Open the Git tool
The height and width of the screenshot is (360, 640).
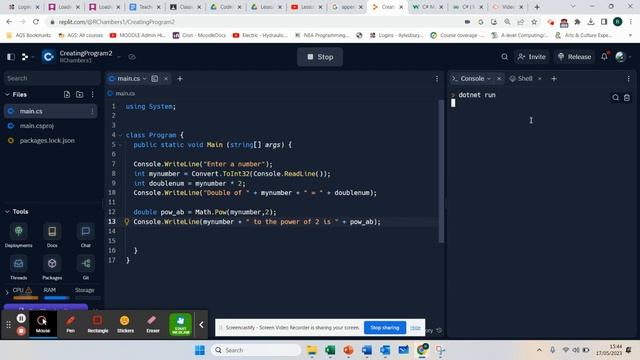(86, 267)
